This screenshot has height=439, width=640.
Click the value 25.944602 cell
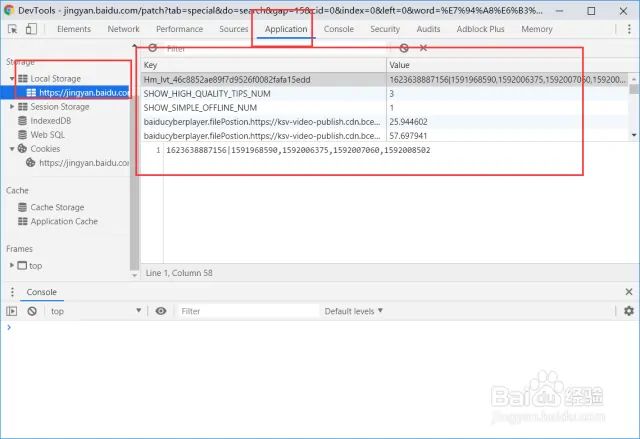508,122
